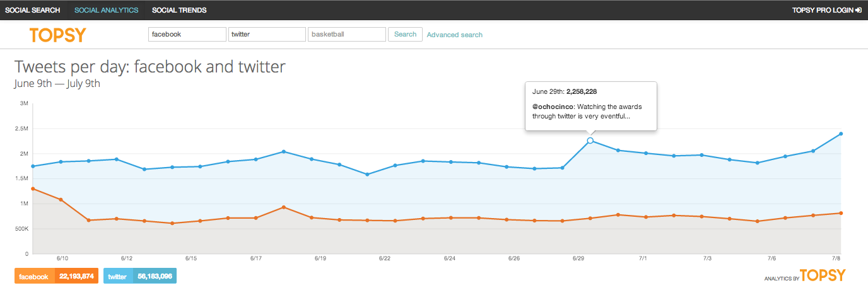Click the 2.5M y-axis label
This screenshot has height=300, width=868.
(21, 129)
